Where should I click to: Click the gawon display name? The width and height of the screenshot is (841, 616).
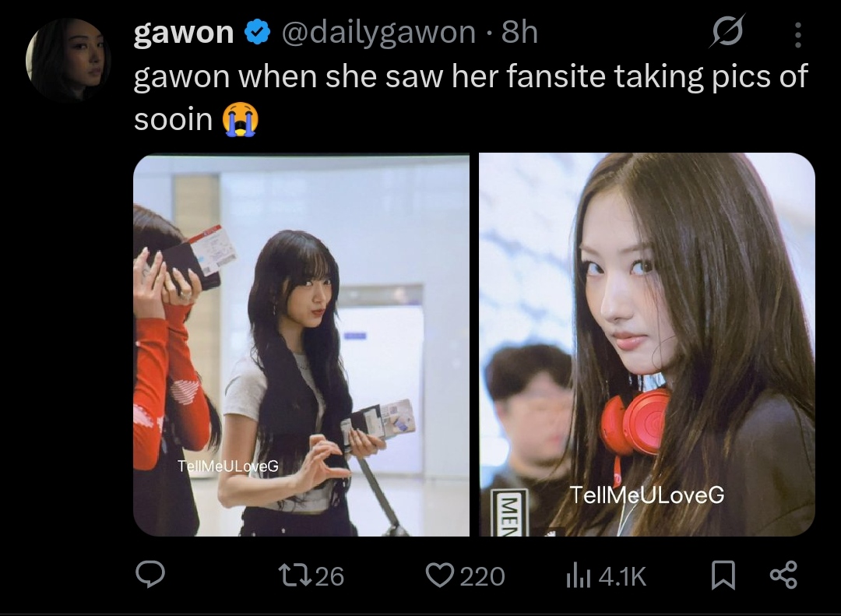coord(184,33)
